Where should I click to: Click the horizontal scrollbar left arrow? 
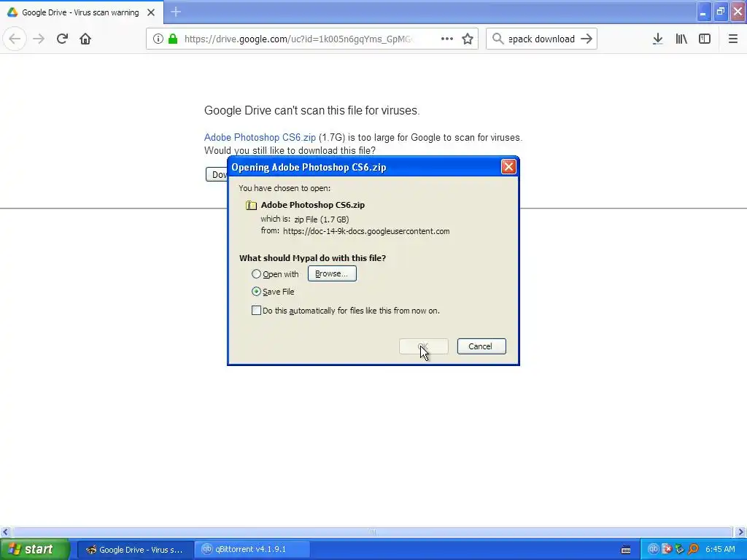point(5,532)
